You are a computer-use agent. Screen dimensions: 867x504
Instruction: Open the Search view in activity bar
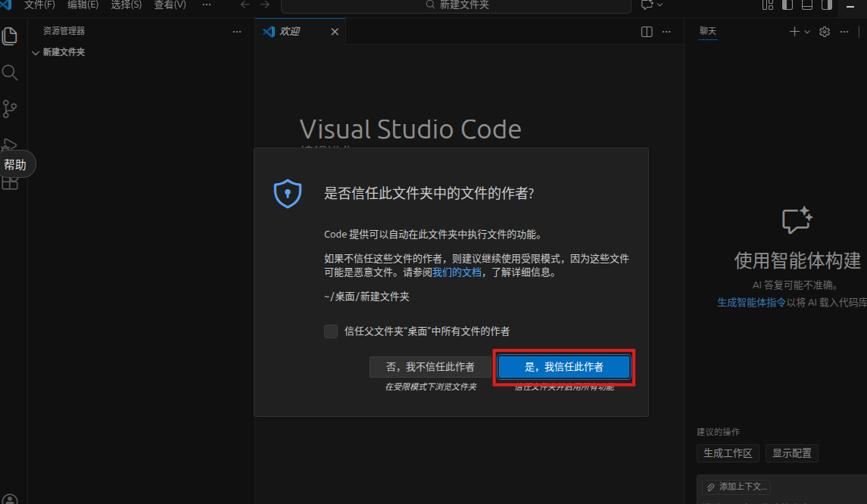(10, 73)
